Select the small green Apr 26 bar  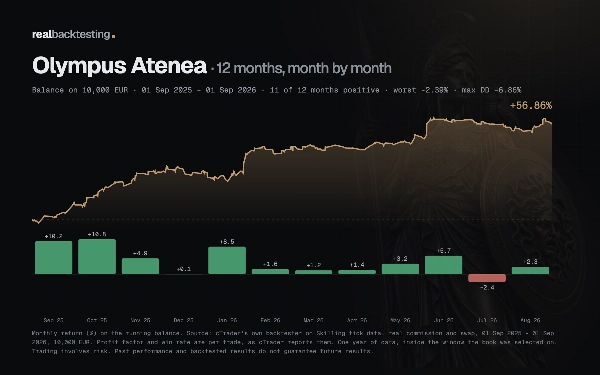point(357,272)
